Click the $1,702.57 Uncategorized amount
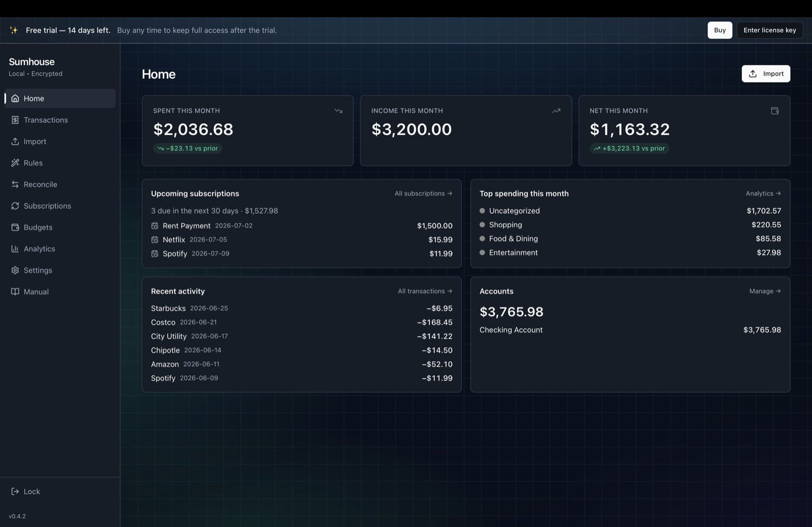The width and height of the screenshot is (812, 527). 764,211
